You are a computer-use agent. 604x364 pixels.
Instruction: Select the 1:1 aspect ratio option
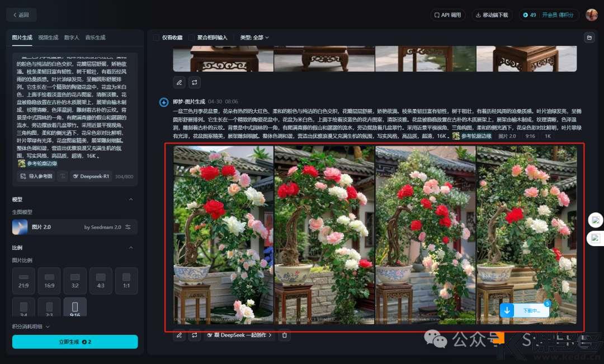(x=126, y=281)
